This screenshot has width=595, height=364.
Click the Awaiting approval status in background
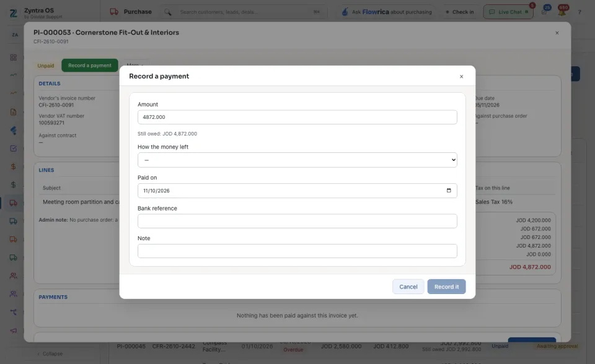[557, 346]
